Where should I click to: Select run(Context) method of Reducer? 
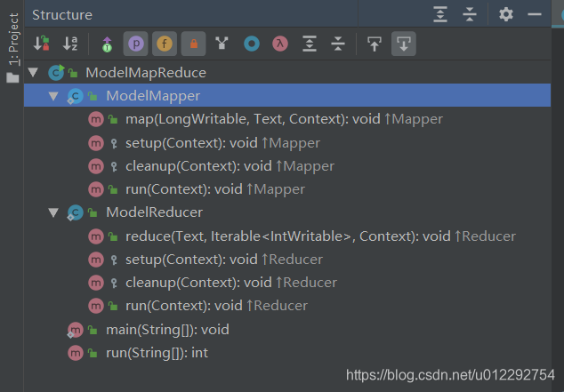[x=287, y=306]
